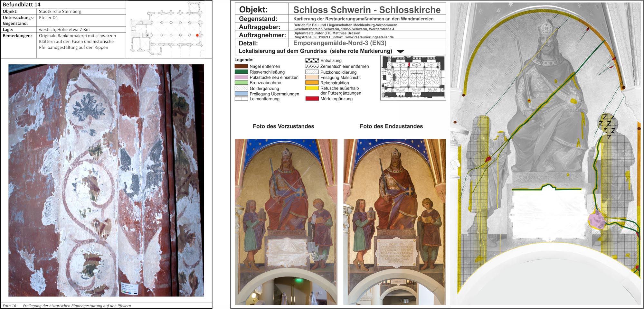Select the yellow 'Retusche außerhalb' swatch
This screenshot has height=309, width=644.
[x=312, y=88]
